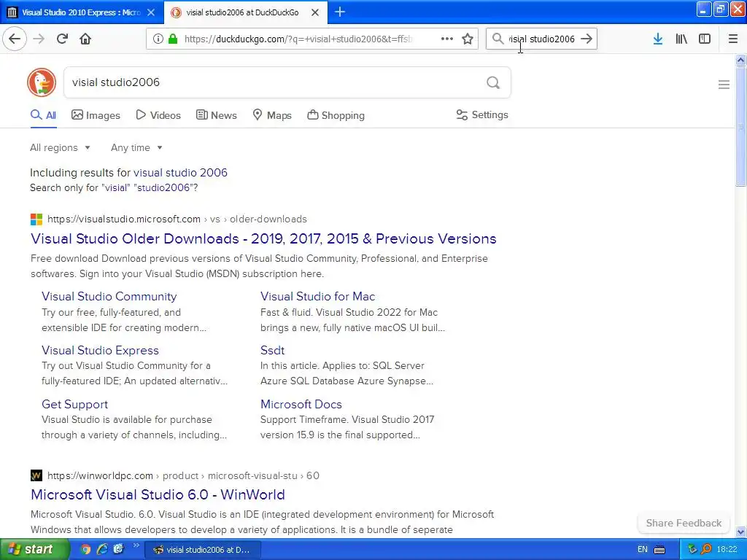This screenshot has width=747, height=560.
Task: Click the browser address bar URL
Action: point(298,39)
